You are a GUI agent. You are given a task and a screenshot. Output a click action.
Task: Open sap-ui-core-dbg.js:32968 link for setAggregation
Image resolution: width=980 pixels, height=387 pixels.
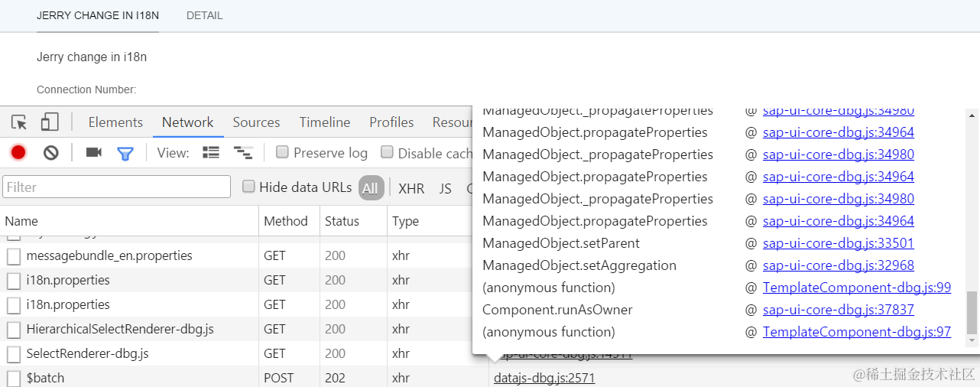pos(838,265)
